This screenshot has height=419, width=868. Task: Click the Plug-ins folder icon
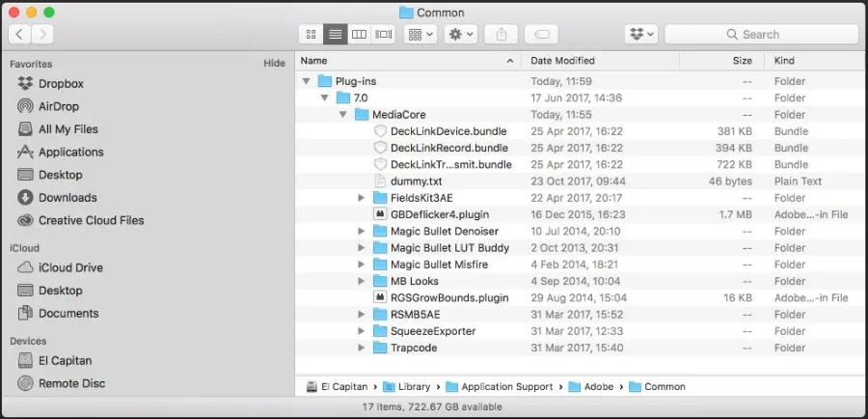coord(325,81)
